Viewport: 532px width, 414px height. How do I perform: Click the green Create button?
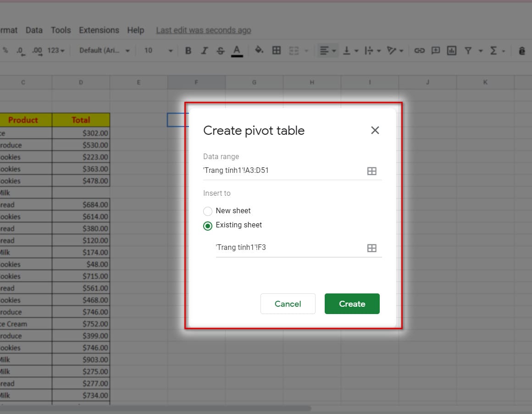[352, 304]
